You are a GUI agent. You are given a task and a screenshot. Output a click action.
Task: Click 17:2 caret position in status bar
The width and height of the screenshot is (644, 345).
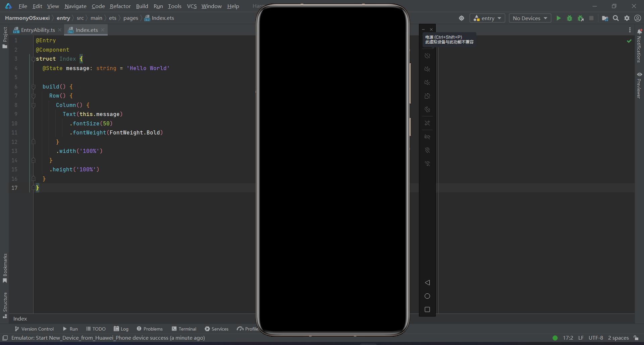(568, 338)
